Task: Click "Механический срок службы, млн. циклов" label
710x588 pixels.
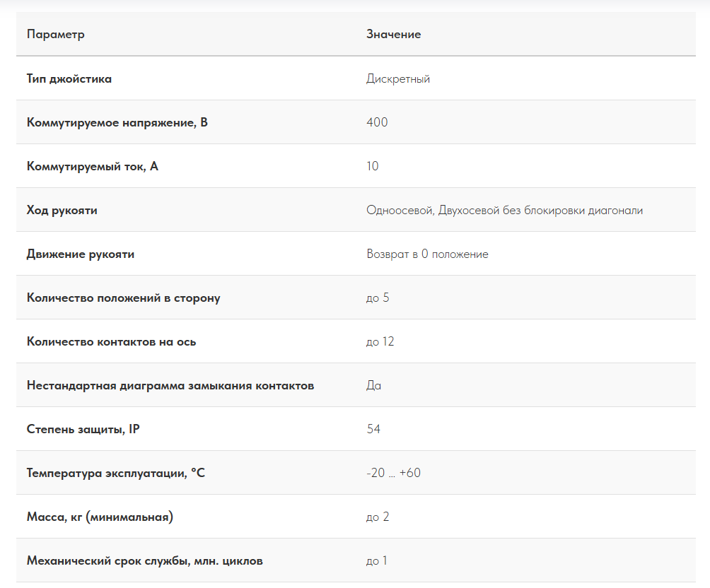Action: click(145, 560)
